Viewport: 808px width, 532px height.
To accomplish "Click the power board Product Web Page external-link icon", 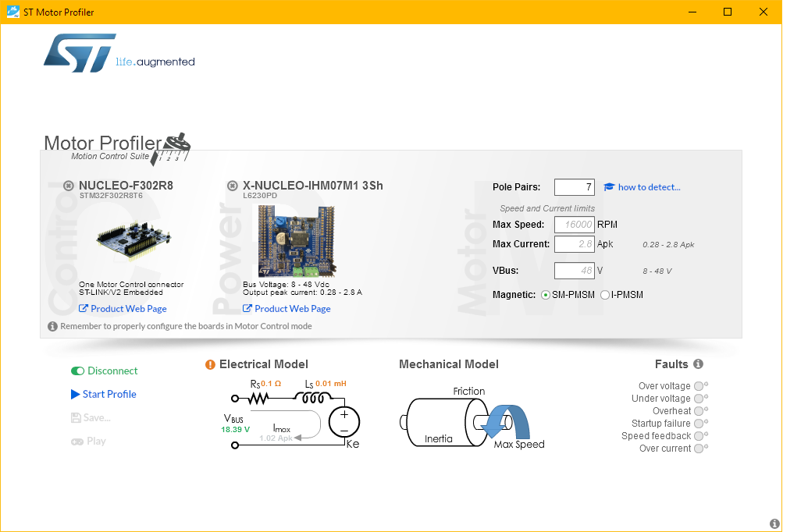I will point(247,308).
